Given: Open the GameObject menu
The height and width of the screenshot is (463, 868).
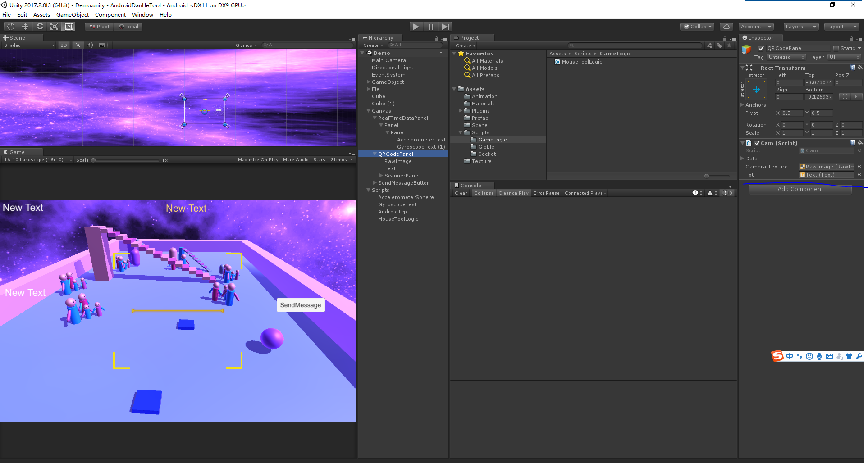Looking at the screenshot, I should coord(72,15).
